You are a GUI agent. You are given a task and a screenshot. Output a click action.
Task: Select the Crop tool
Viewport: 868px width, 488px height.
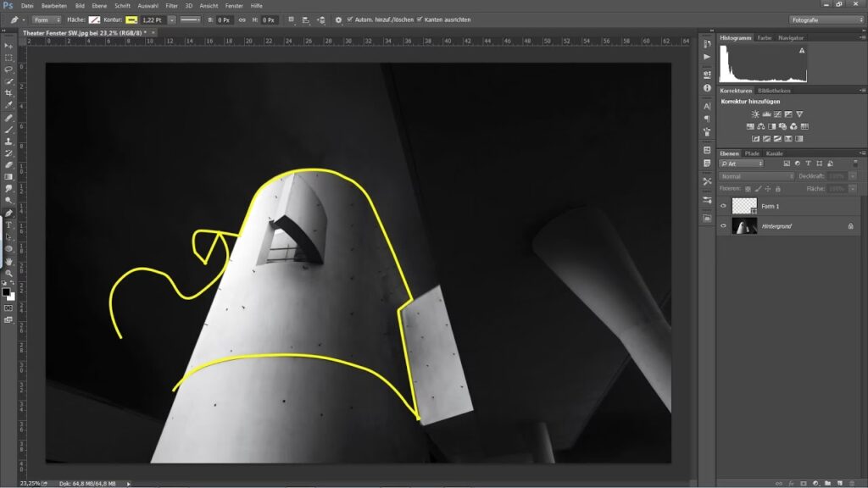(x=8, y=93)
